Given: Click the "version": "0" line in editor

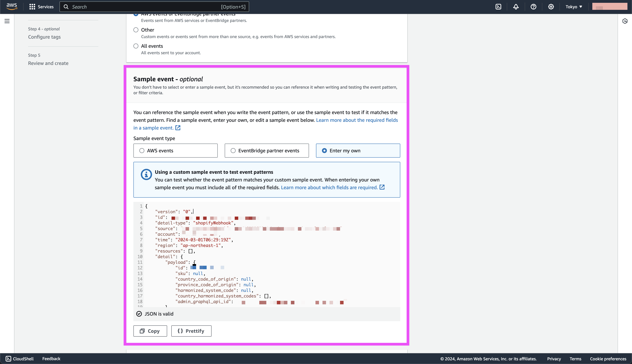Looking at the screenshot, I should pos(174,212).
